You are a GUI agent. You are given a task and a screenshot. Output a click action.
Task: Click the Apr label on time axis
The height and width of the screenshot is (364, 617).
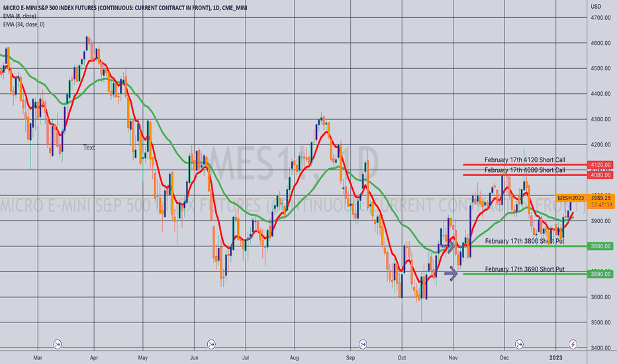[93, 357]
